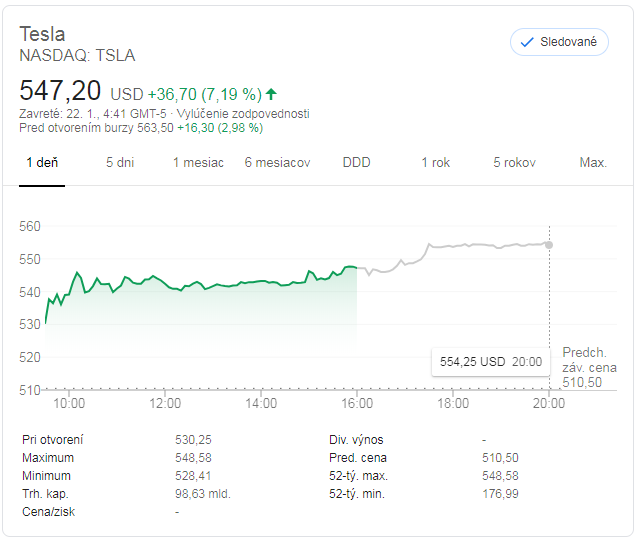Open the 1 mesiac chart range
The image size is (638, 540).
click(198, 163)
